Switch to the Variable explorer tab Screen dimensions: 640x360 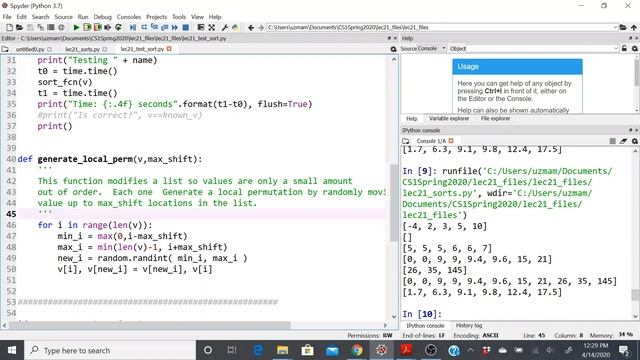(449, 118)
